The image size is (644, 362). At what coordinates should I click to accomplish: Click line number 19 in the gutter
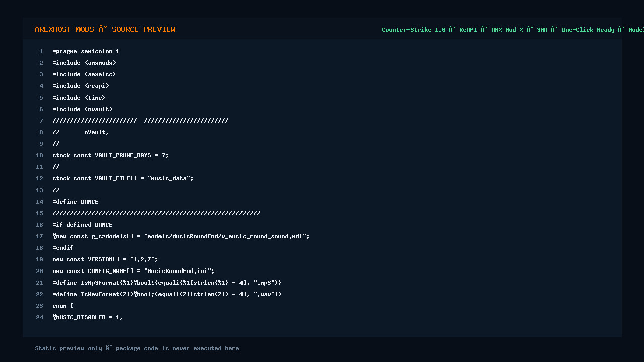39,259
